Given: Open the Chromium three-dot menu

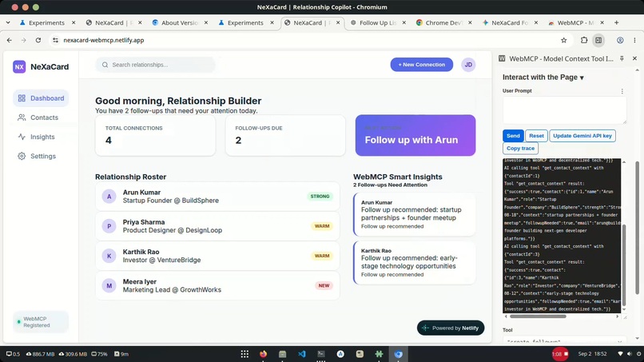Looking at the screenshot, I should point(634,40).
